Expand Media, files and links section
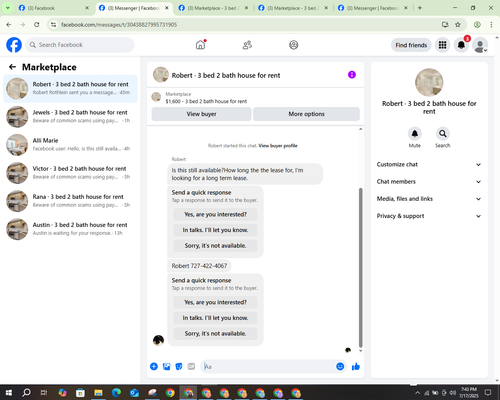 [429, 199]
